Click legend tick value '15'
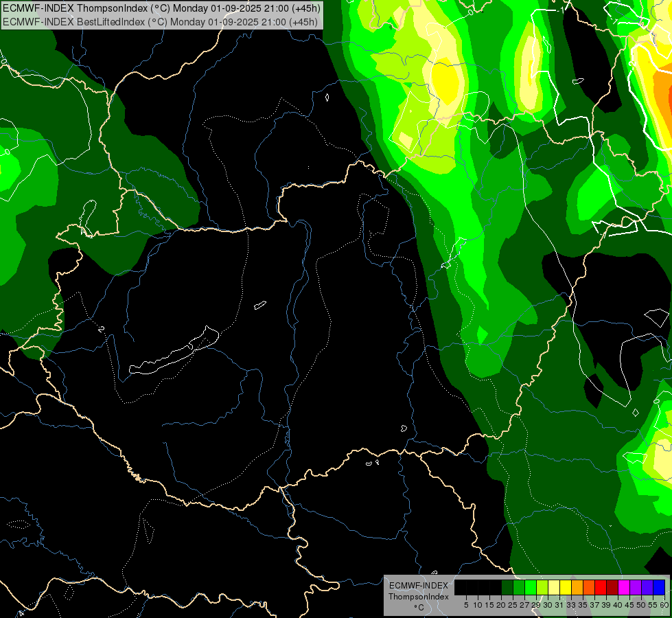Viewport: 672px width, 618px height. (x=489, y=605)
